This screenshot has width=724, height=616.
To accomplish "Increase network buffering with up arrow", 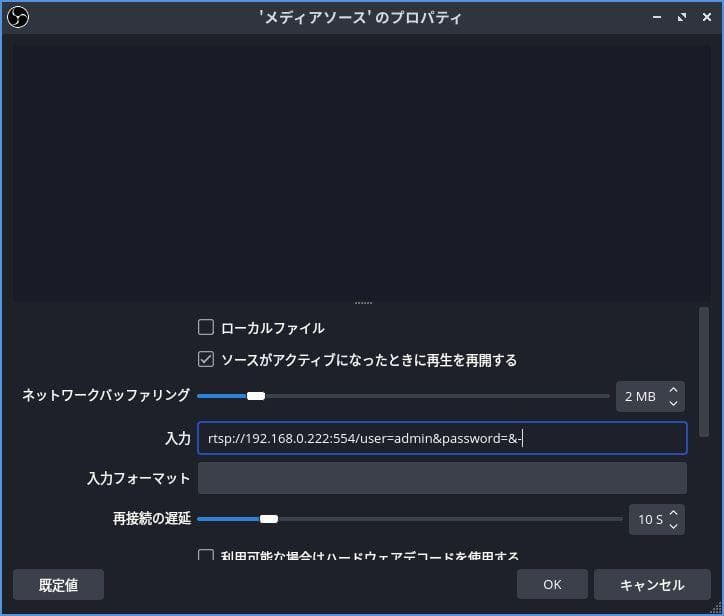I will coord(673,390).
